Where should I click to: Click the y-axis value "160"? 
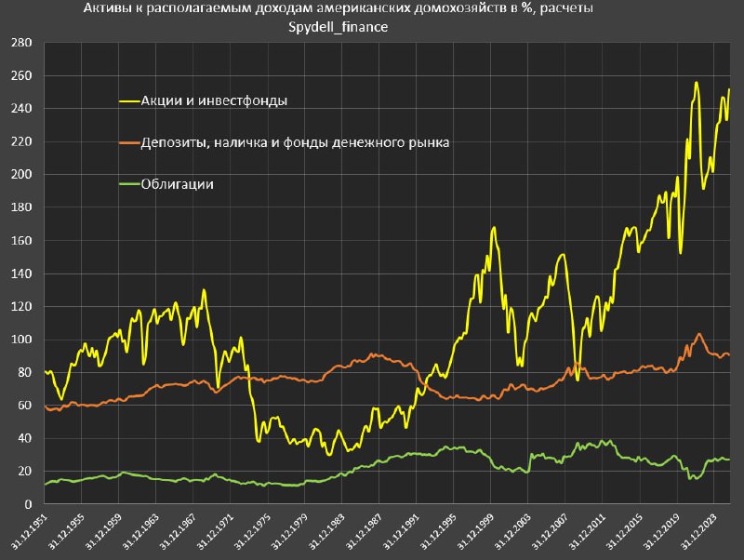[21, 241]
